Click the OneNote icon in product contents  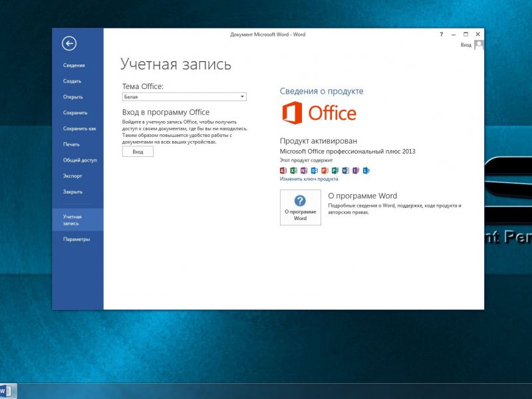304,171
